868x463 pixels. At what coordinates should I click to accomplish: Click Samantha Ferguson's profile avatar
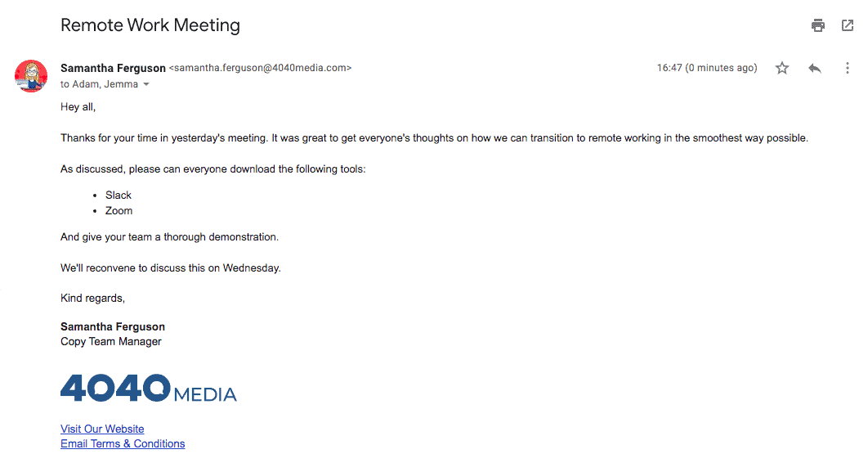tap(31, 76)
